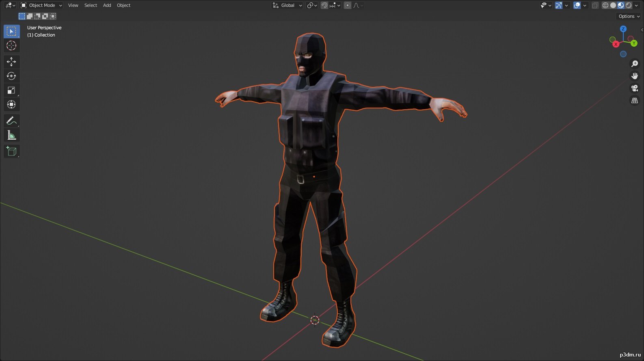This screenshot has width=644, height=361.
Task: Open the Object Mode dropdown
Action: [41, 5]
